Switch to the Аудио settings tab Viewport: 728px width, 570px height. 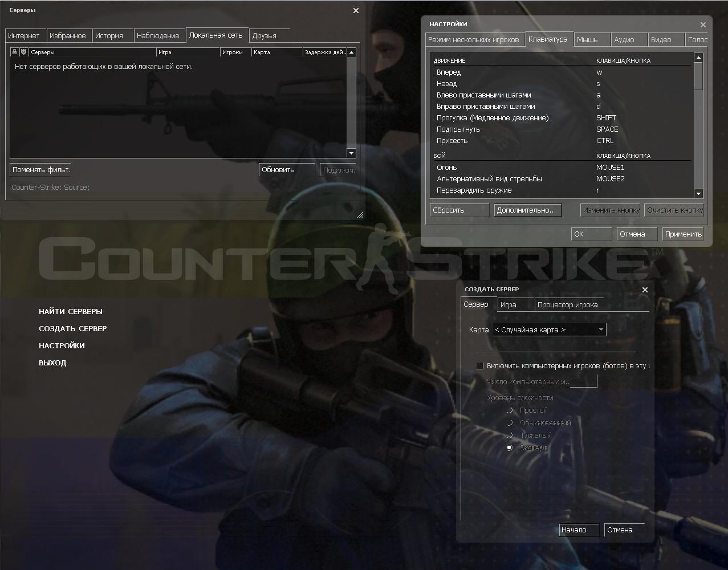tap(629, 39)
